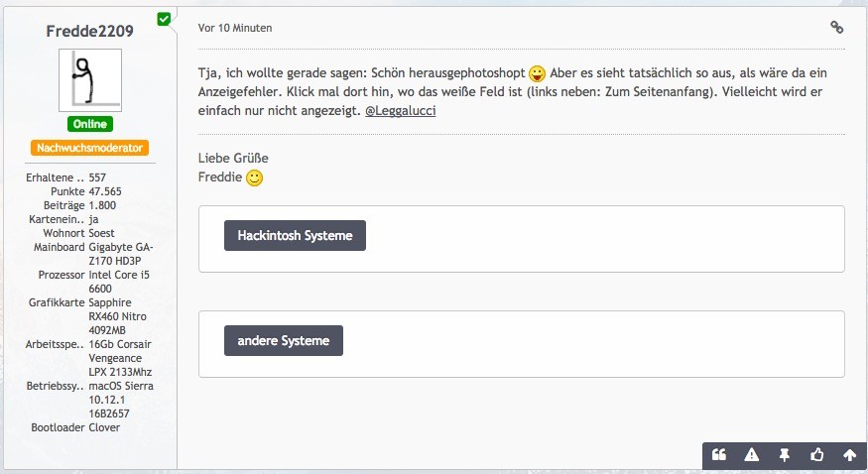868x474 pixels.
Task: Click the 'Nachwuchsmoderator' rank badge
Action: (90, 148)
